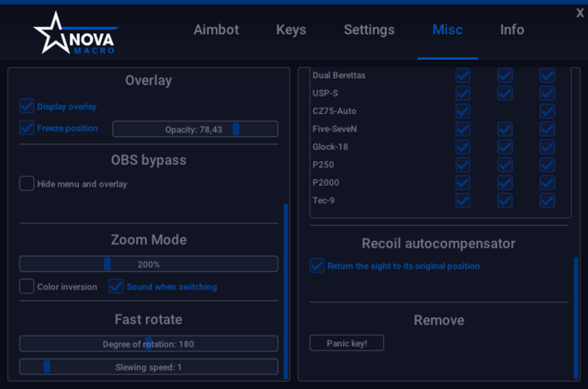
Task: Open the Keys tab
Action: click(291, 29)
